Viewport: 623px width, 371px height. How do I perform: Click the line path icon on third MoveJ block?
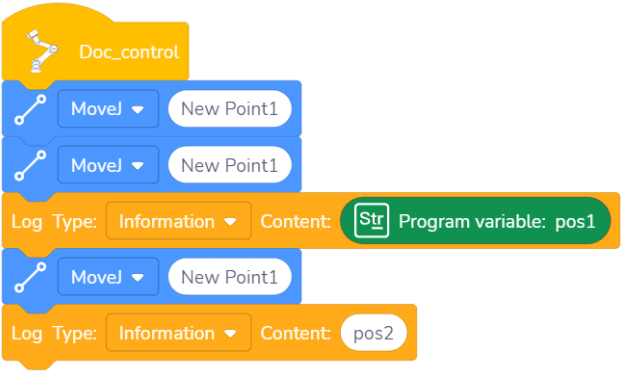(x=30, y=277)
